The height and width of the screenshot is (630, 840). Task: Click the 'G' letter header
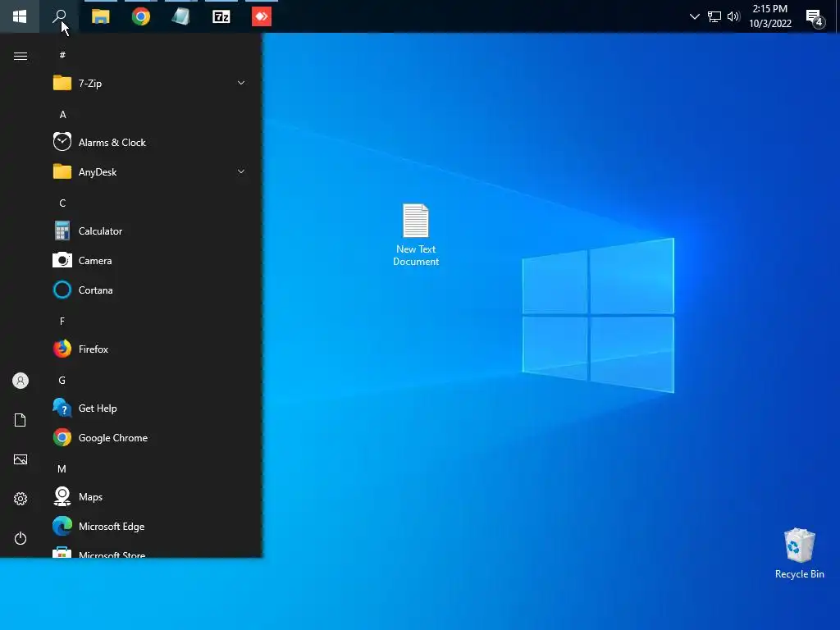click(62, 381)
